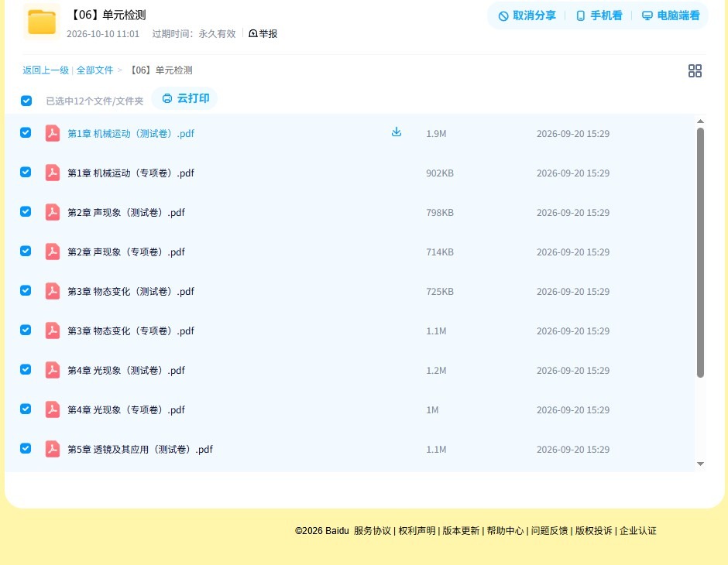Click the share date 2026-10-10 11:01
Screen dimensions: 728x565
coord(103,34)
